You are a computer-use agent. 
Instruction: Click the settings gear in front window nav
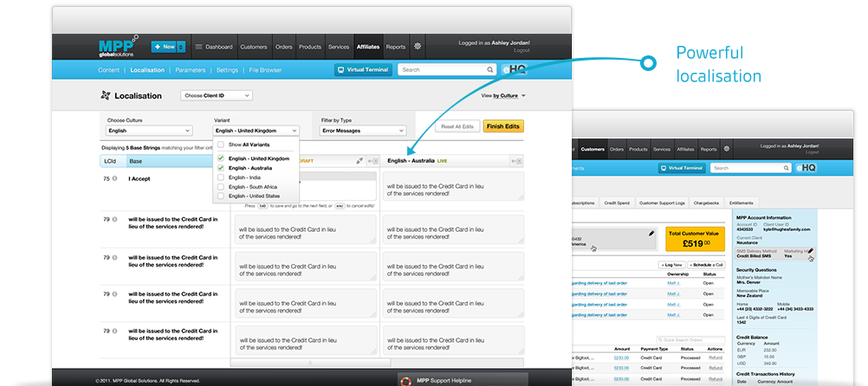[x=418, y=47]
